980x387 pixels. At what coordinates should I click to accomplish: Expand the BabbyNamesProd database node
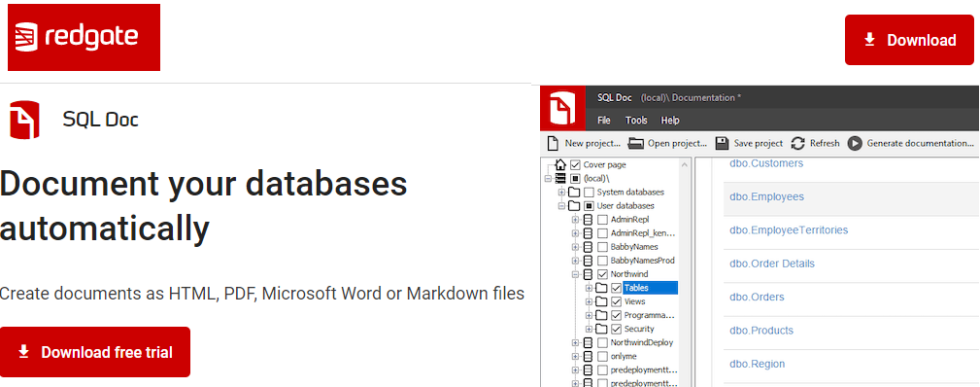pyautogui.click(x=576, y=261)
